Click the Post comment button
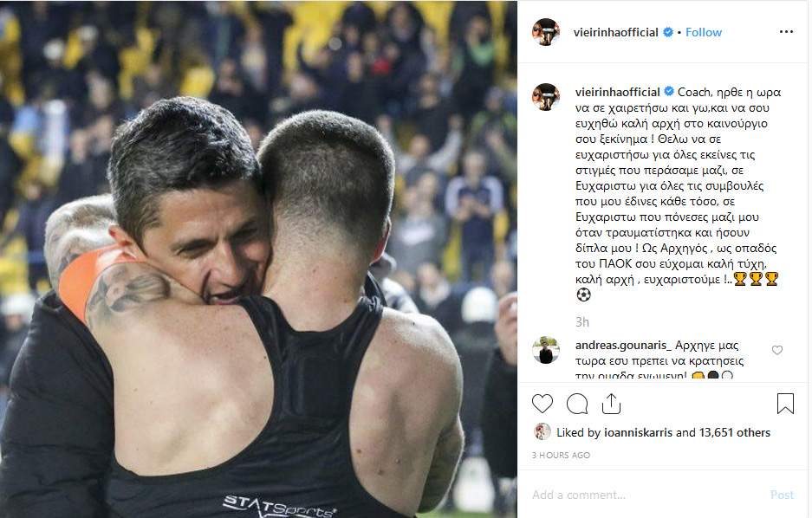812x518 pixels. click(x=782, y=495)
